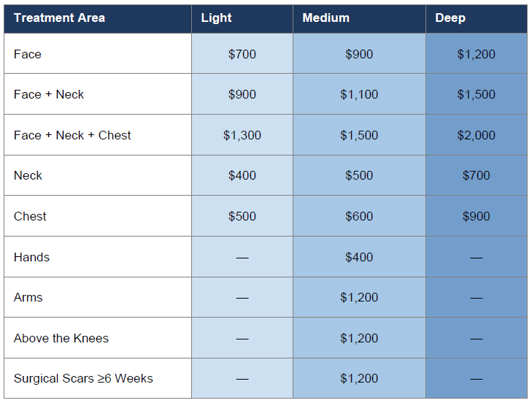Select the Neck row's $700 Deep price

coord(476,175)
